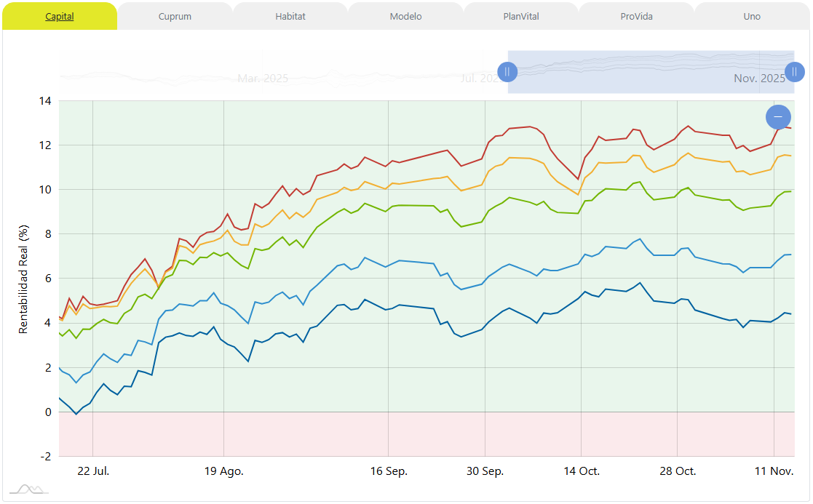This screenshot has height=504, width=813.
Task: Click the round zoom-out minus button
Action: [x=778, y=116]
